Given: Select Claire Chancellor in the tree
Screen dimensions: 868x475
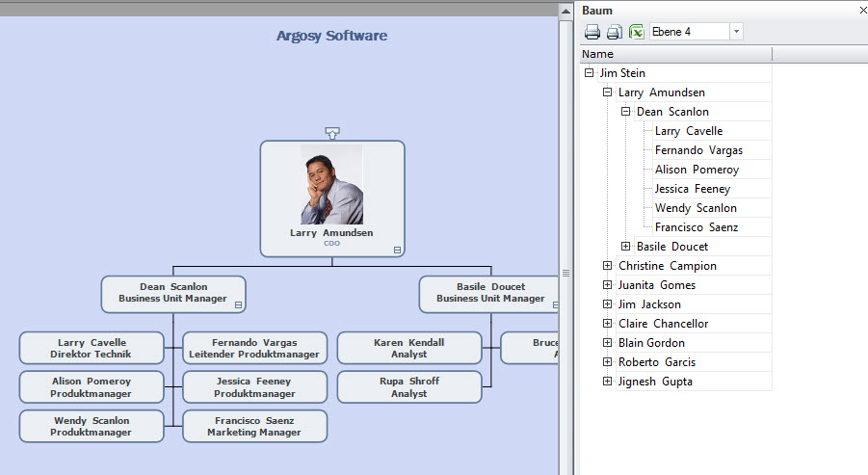Looking at the screenshot, I should tap(663, 324).
